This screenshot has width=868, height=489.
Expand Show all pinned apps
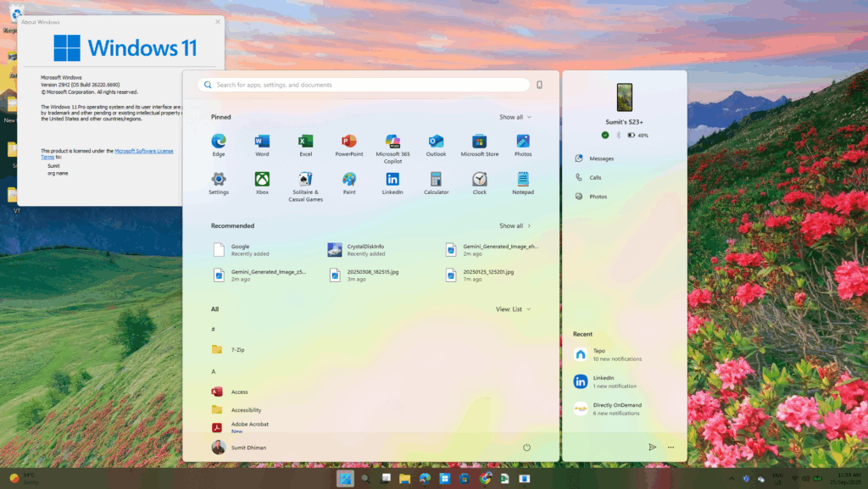[512, 116]
